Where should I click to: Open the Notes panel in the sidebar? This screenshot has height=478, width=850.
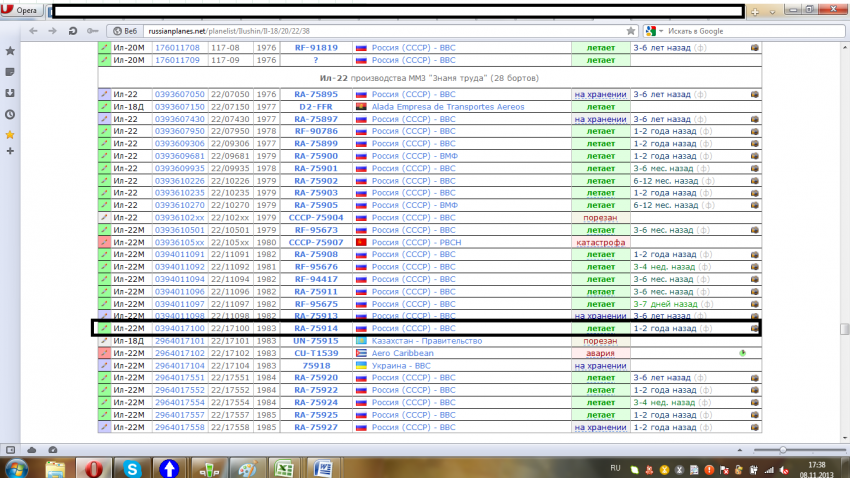10,72
